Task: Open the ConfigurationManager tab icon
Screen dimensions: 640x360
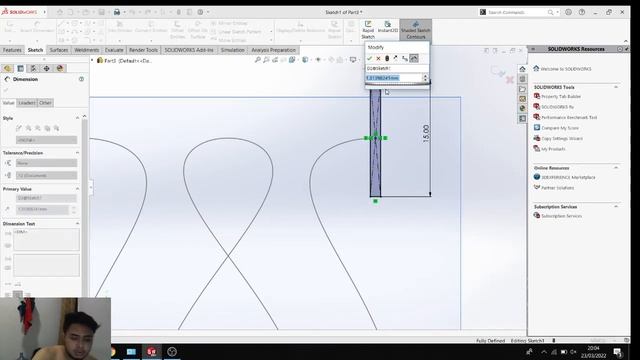Action: pos(33,68)
